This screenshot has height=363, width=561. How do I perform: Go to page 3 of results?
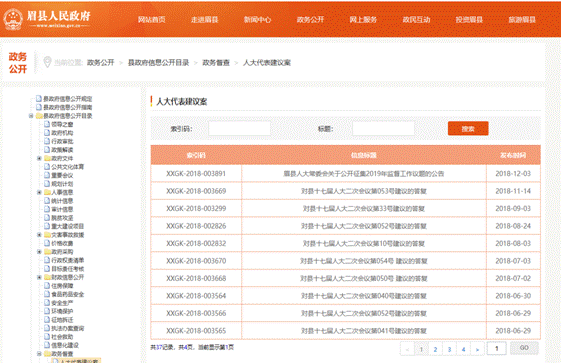(x=449, y=349)
